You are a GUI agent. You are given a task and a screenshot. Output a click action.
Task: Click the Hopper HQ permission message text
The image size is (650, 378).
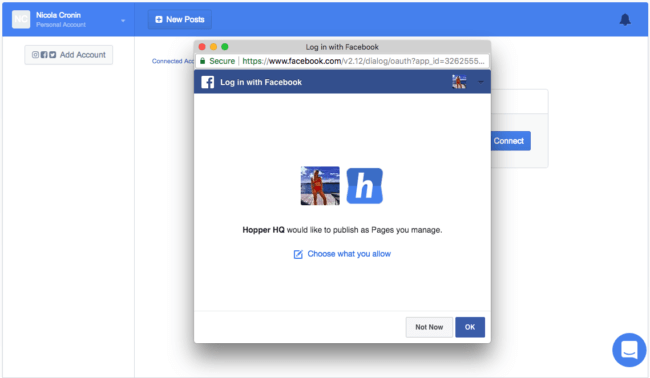pos(342,230)
